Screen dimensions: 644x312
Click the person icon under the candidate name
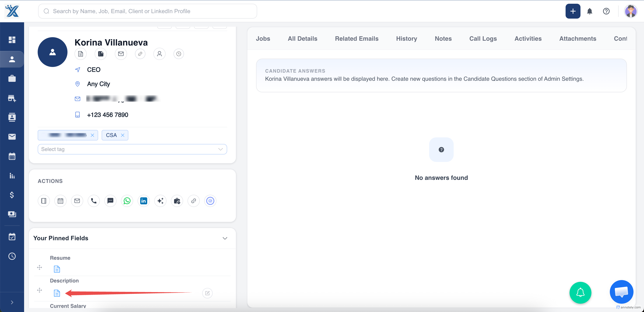(159, 54)
